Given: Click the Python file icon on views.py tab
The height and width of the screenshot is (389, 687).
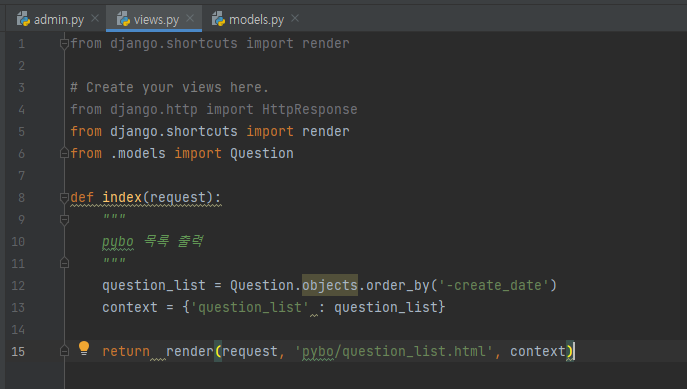Looking at the screenshot, I should (x=123, y=19).
